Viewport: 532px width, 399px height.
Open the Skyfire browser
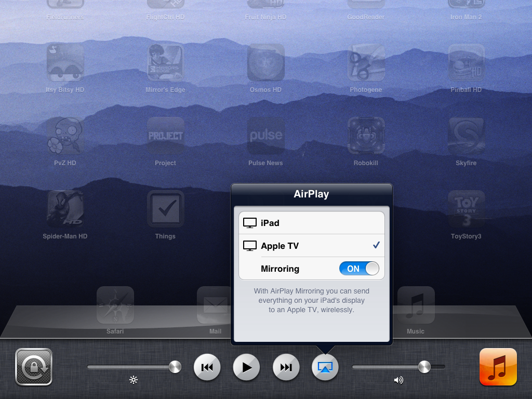[x=466, y=136]
